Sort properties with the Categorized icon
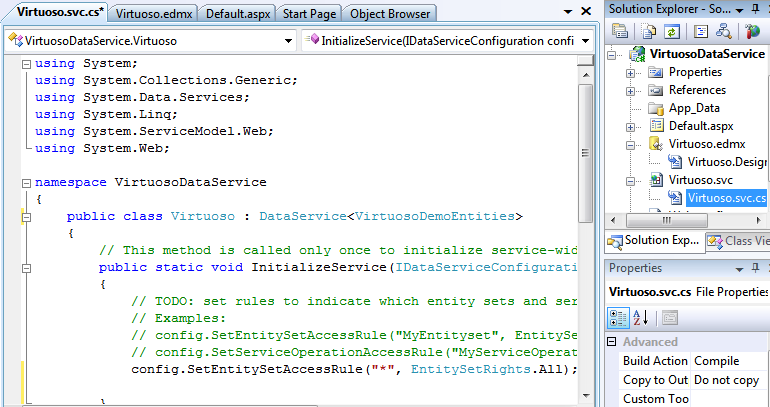770x407 pixels. 620,317
